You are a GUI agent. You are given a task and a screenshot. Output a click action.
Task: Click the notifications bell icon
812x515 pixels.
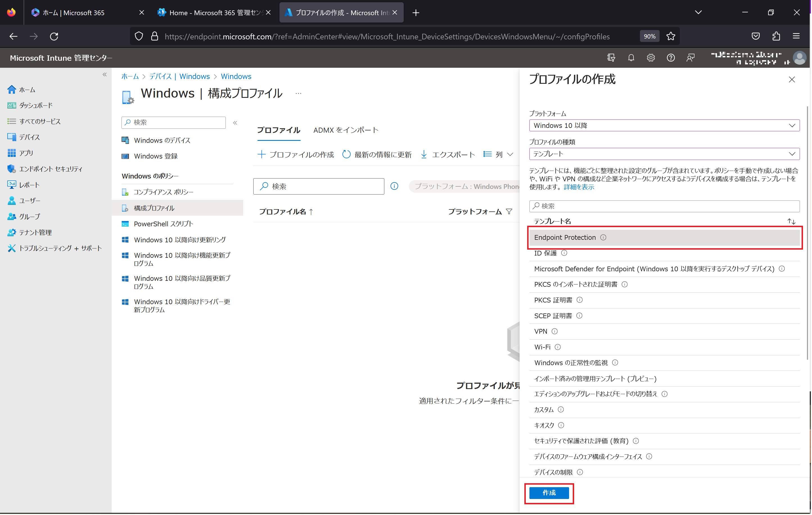pyautogui.click(x=631, y=58)
